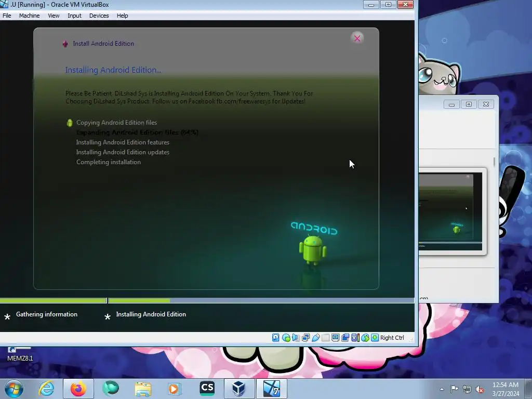Click the Gathering information progress bar segment
The image size is (532, 399).
tap(53, 300)
